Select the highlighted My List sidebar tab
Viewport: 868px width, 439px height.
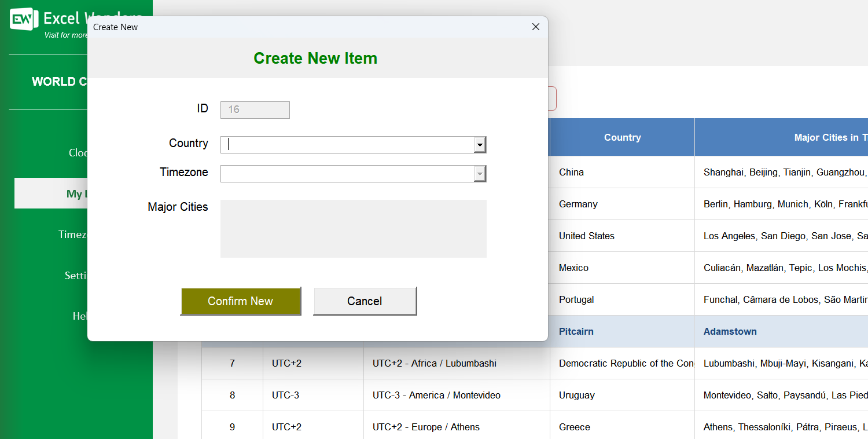tap(76, 193)
